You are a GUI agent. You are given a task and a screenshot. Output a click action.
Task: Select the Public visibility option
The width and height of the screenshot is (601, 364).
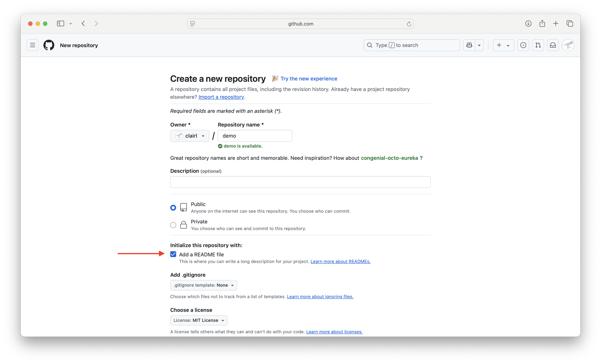click(x=173, y=208)
